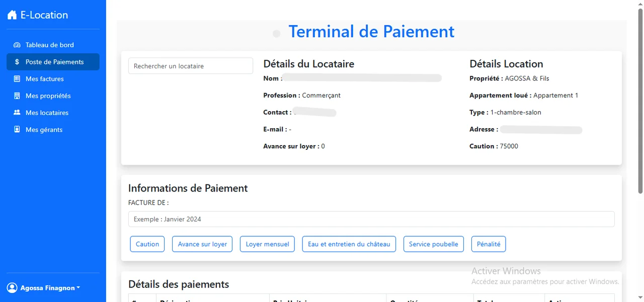Click the E-mail : - text
This screenshot has width=644, height=302.
277,129
